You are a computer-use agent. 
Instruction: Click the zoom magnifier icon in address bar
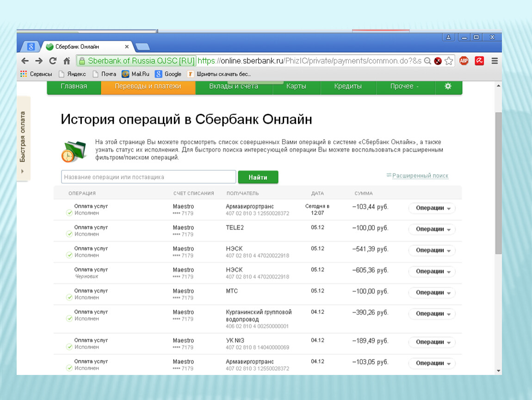pyautogui.click(x=427, y=61)
